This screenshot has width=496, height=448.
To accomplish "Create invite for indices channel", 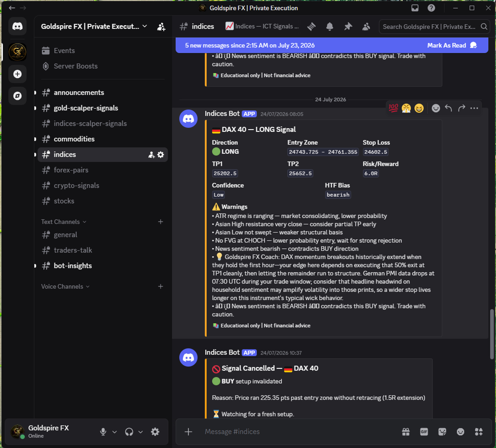I will [152, 155].
